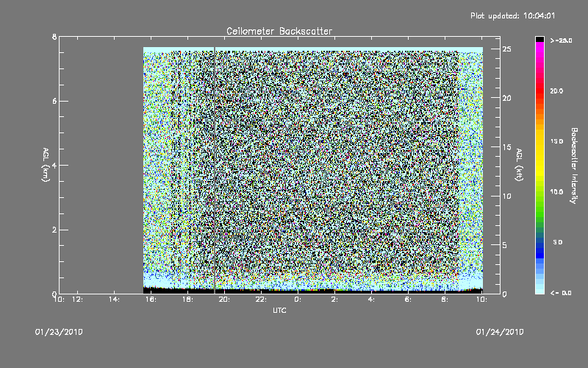Click the '15' kft tick label on right axis

(506, 147)
